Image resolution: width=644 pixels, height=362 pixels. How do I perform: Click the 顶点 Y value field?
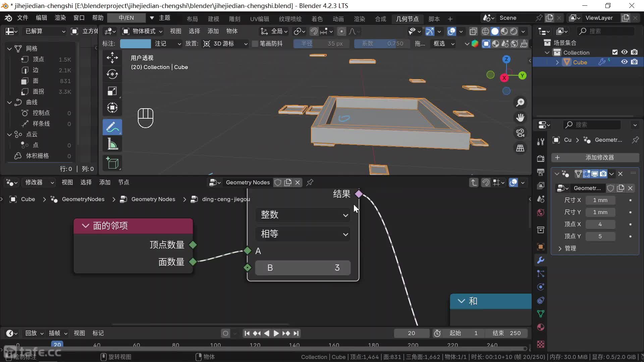[x=600, y=236]
